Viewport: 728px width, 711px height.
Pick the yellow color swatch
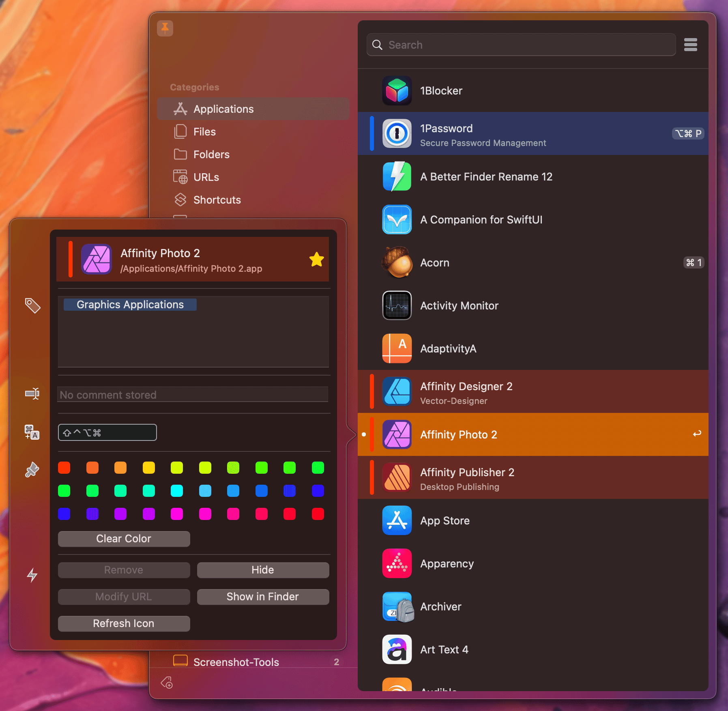click(x=149, y=468)
